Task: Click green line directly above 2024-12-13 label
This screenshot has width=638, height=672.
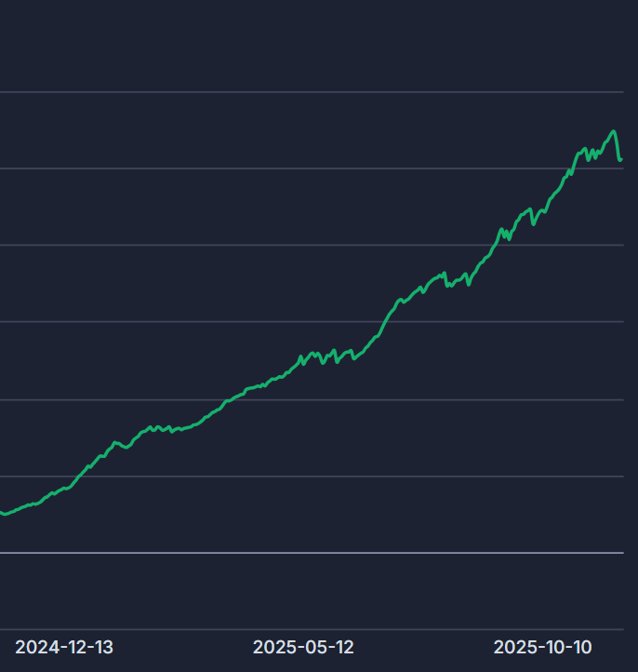Action: click(x=64, y=489)
